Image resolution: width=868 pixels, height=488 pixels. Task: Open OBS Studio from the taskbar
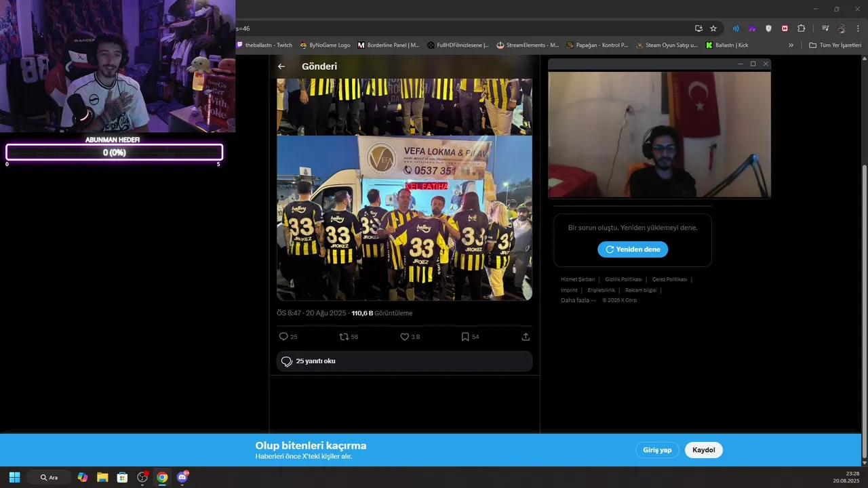tap(142, 477)
